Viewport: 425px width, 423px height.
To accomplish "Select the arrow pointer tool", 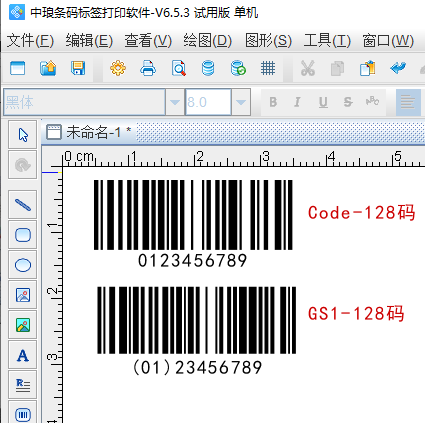I will coord(23,135).
